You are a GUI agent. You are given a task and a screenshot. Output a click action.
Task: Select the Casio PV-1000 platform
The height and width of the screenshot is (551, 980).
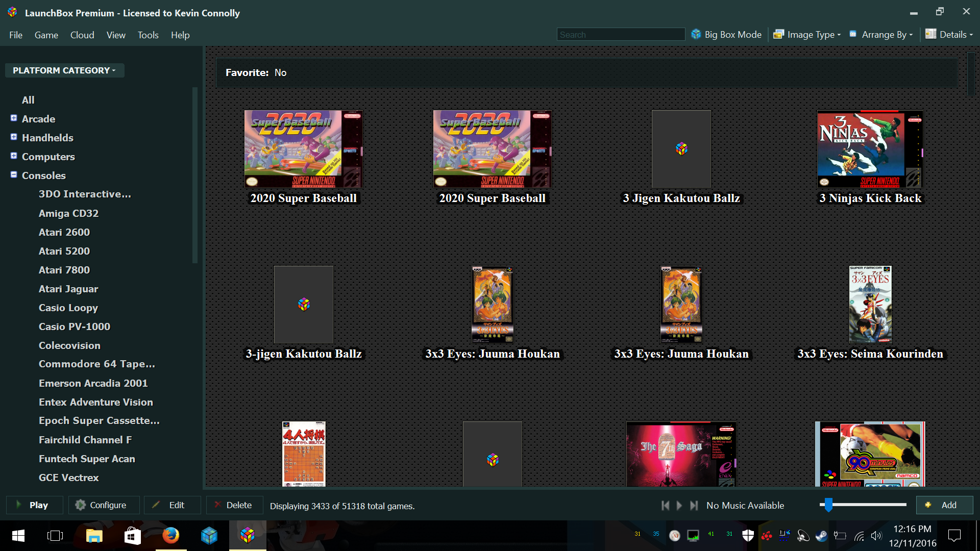pyautogui.click(x=75, y=327)
